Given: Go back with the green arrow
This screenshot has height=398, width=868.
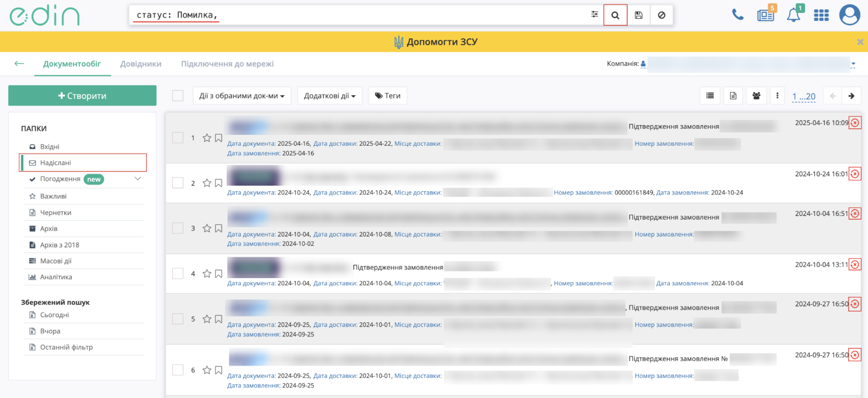Looking at the screenshot, I should click(x=19, y=64).
